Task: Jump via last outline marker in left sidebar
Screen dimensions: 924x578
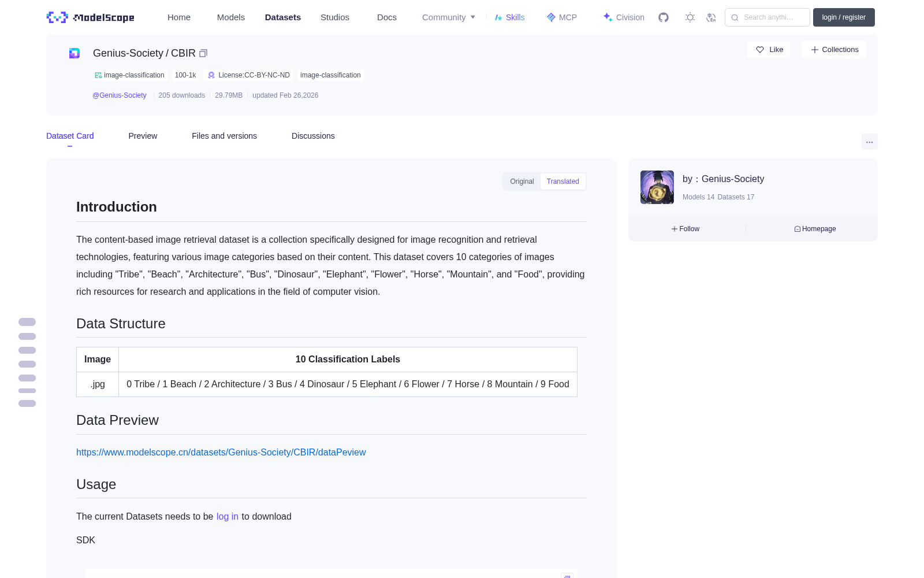Action: [27, 403]
